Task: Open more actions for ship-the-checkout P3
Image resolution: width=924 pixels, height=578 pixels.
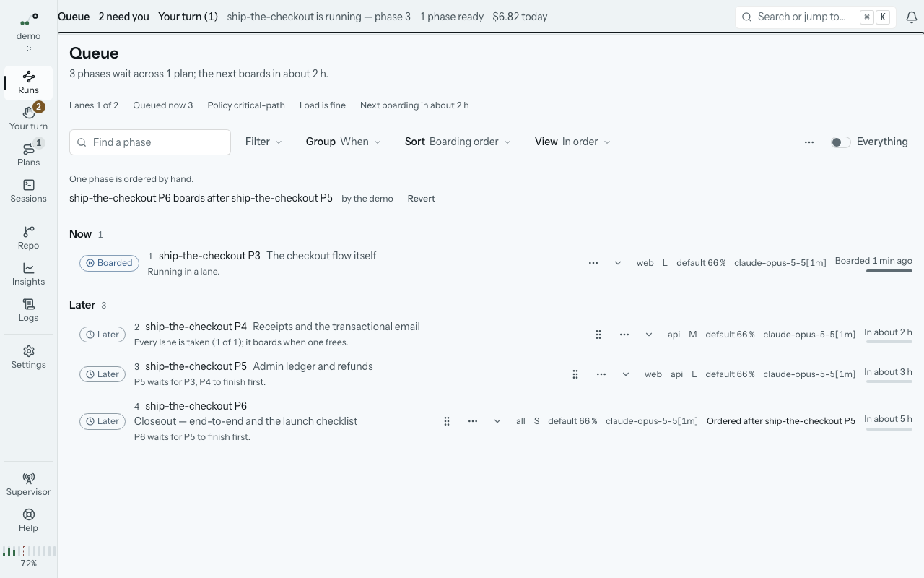Action: (593, 263)
